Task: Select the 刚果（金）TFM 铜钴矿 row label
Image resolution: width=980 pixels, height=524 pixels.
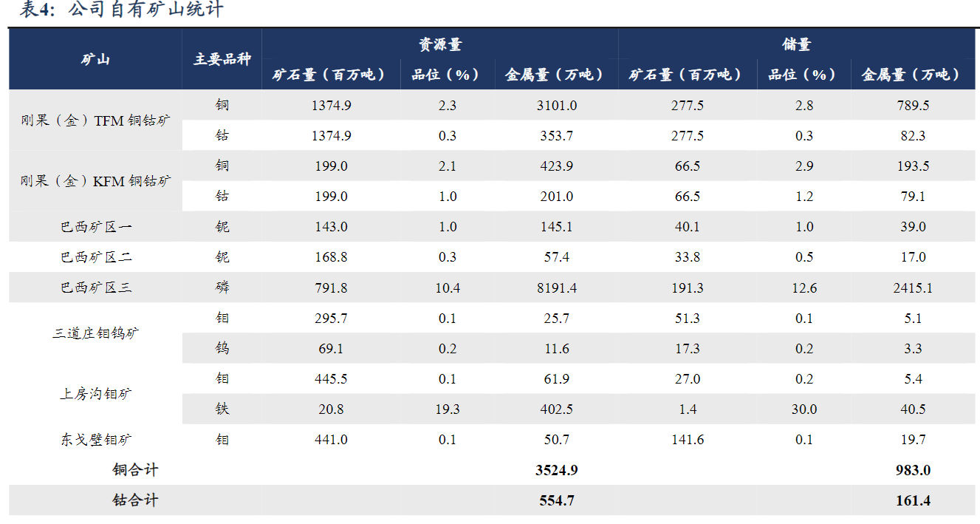Action: pos(95,120)
